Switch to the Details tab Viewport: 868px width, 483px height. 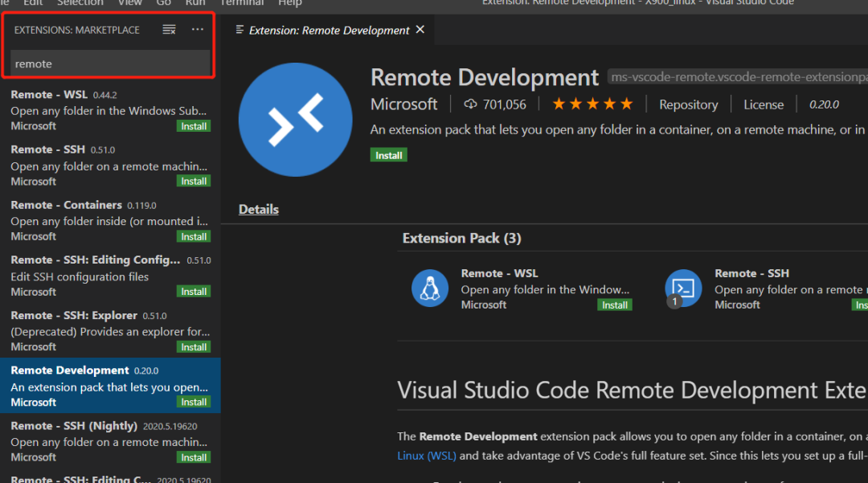(259, 209)
